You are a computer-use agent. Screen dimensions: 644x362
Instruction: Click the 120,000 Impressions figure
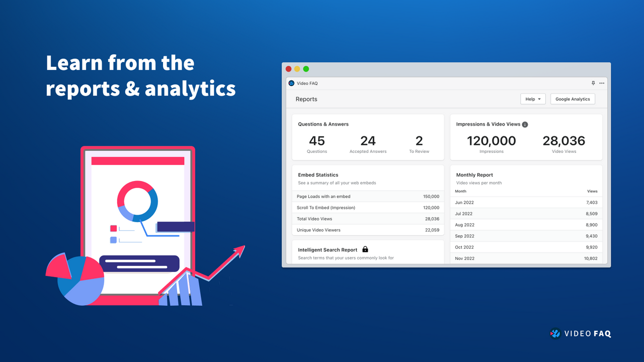pos(491,141)
